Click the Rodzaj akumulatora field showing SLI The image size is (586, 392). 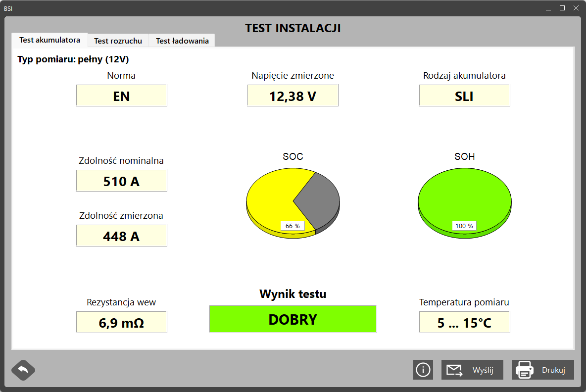click(464, 95)
